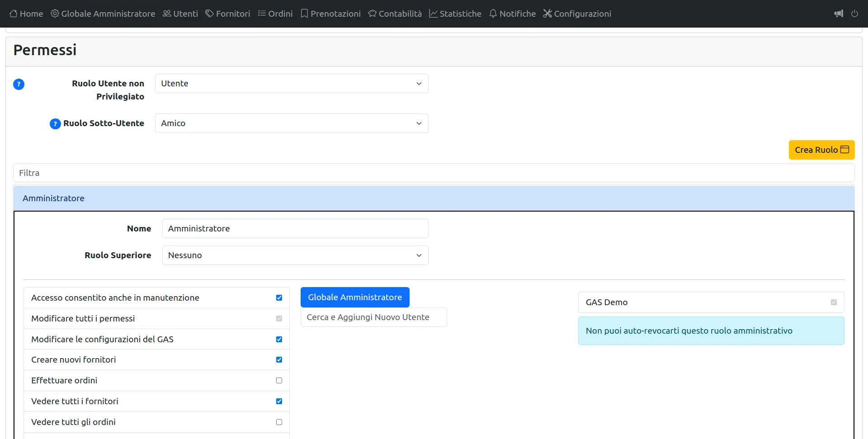Toggle the GAS Demo checkbox
The height and width of the screenshot is (439, 868).
[834, 302]
